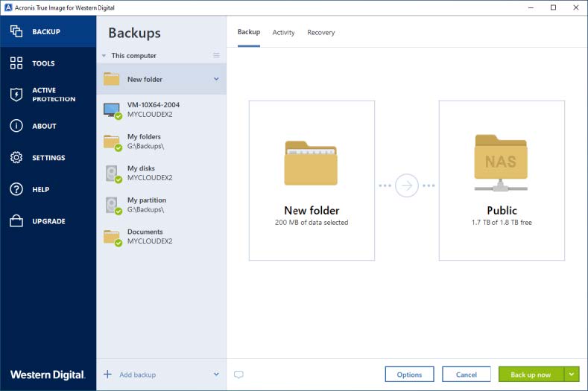Maximize the Acronis window
The image size is (588, 391).
(x=553, y=7)
